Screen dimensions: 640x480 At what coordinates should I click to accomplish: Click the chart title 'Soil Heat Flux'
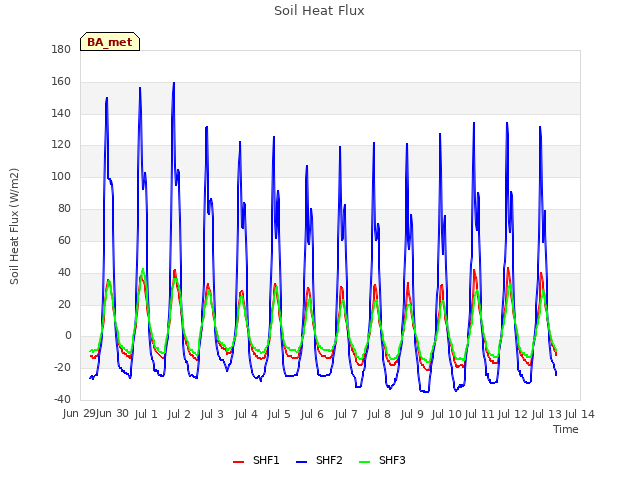click(x=319, y=11)
